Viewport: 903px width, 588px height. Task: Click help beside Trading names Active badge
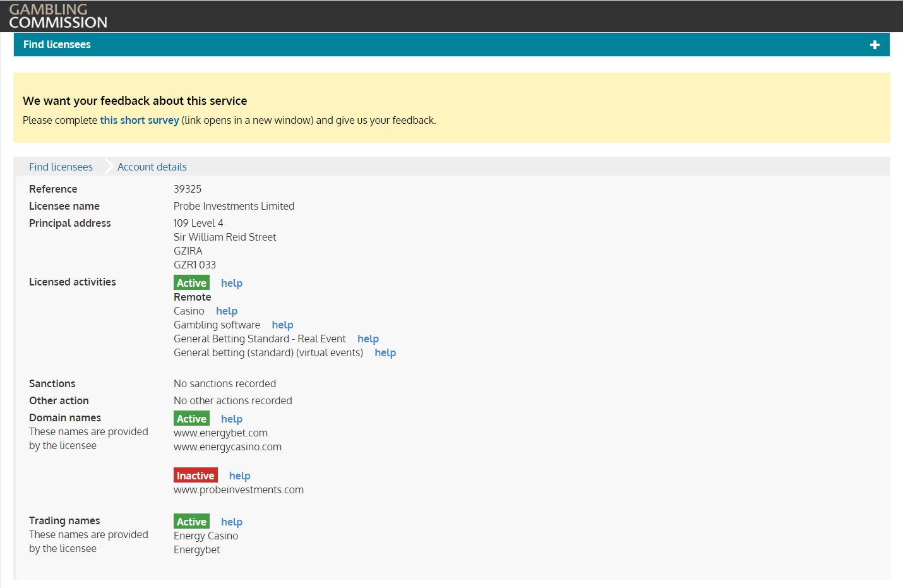pyautogui.click(x=232, y=522)
